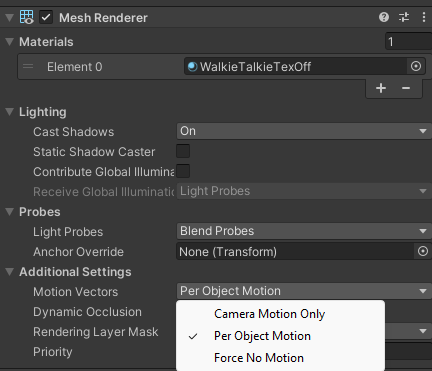
Task: Add a new material element
Action: click(381, 88)
